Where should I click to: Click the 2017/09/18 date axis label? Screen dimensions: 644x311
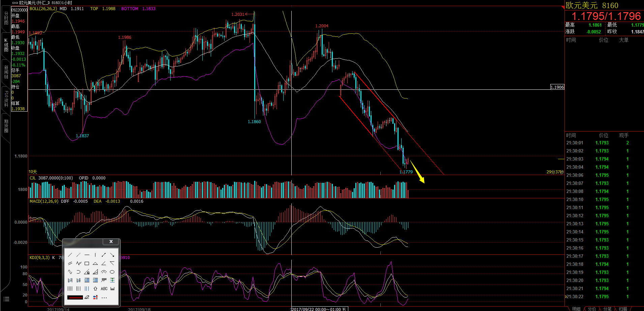pos(139,309)
